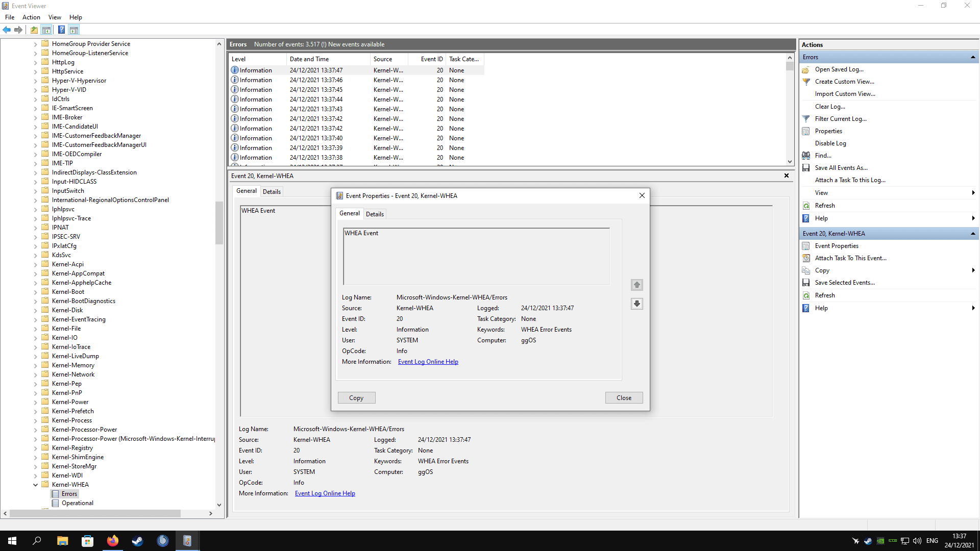Toggle Show/Hide Action Pane toolbar icon

74,30
